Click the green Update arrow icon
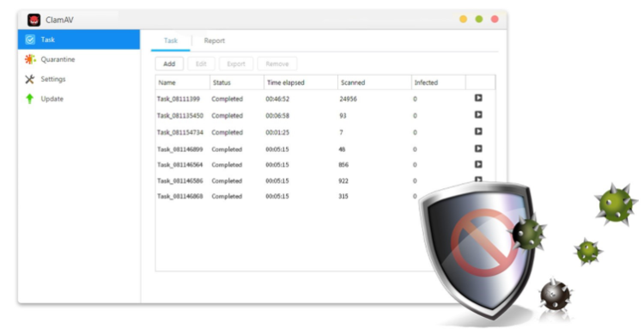 [x=29, y=99]
